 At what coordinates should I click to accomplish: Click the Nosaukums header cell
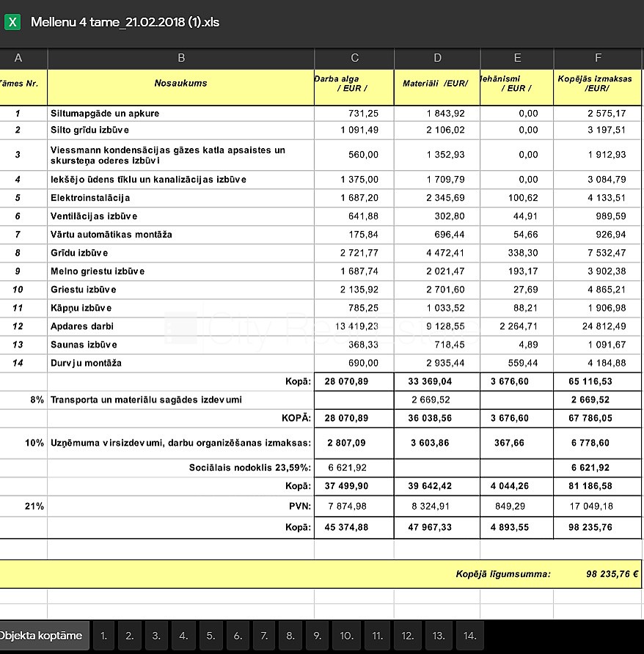(x=180, y=84)
